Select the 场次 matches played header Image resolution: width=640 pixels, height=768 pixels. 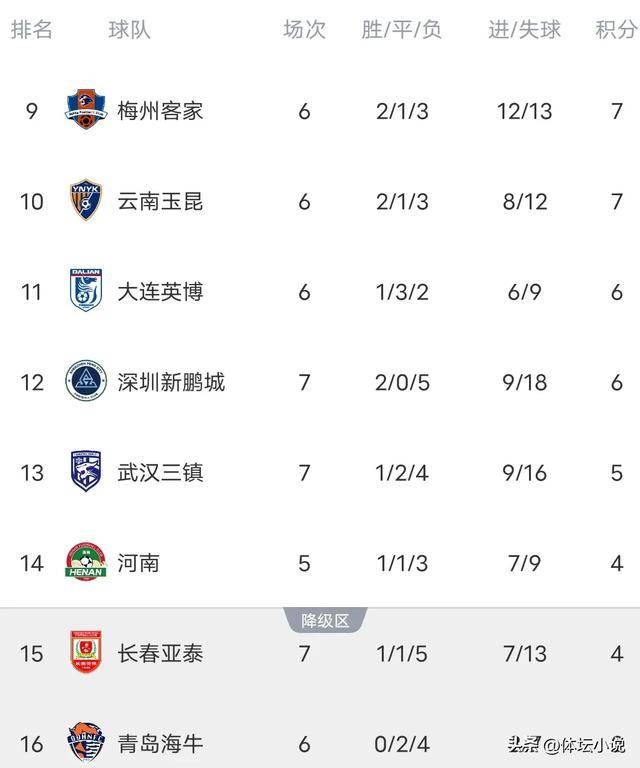[304, 29]
